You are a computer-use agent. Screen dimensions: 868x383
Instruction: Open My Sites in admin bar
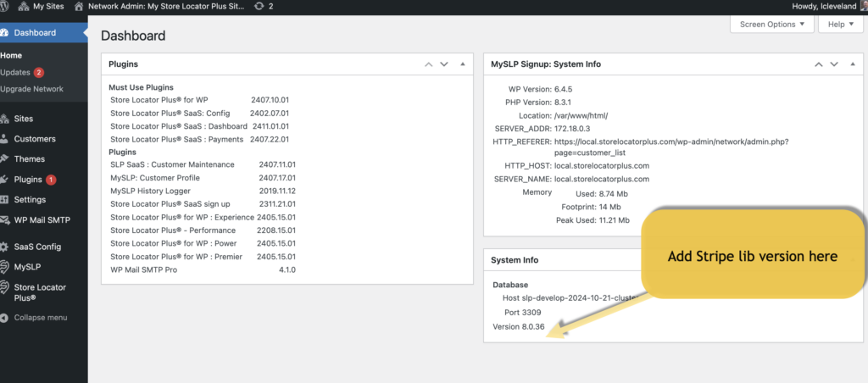tap(41, 7)
